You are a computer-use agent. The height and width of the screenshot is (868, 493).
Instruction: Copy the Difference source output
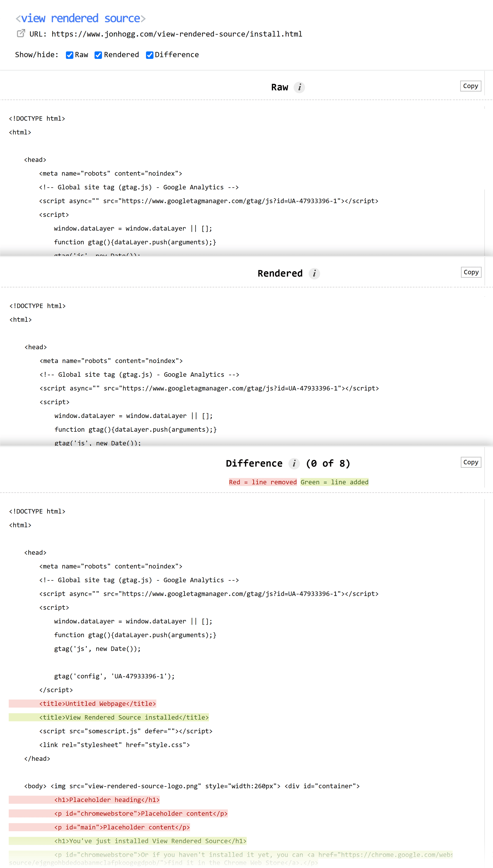click(x=471, y=462)
